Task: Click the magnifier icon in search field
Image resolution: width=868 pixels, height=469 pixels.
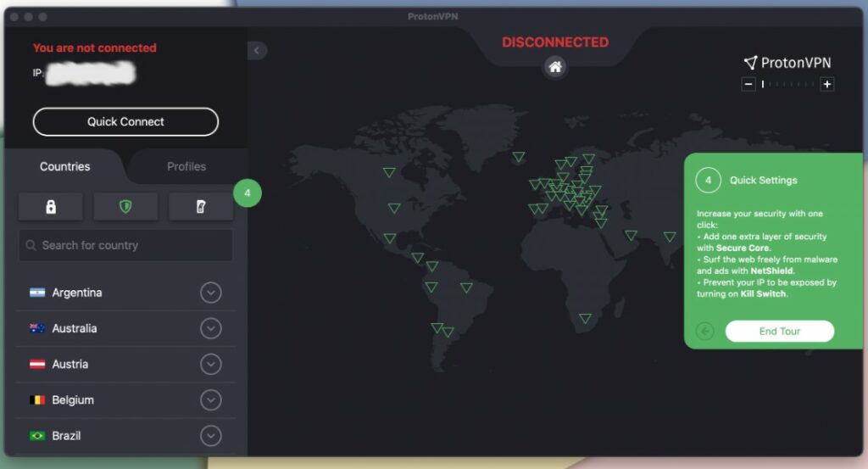Action: pos(31,245)
